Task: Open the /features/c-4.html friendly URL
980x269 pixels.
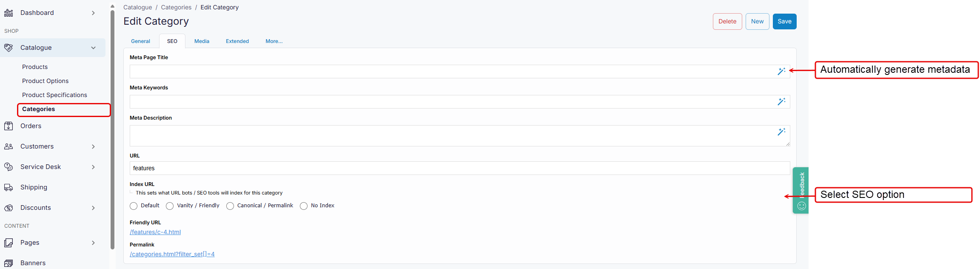Action: [x=155, y=232]
